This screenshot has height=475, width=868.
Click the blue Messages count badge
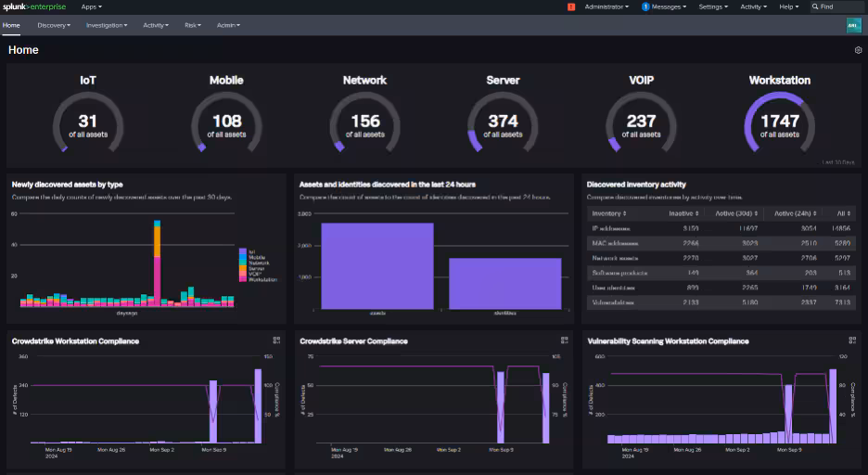point(645,6)
